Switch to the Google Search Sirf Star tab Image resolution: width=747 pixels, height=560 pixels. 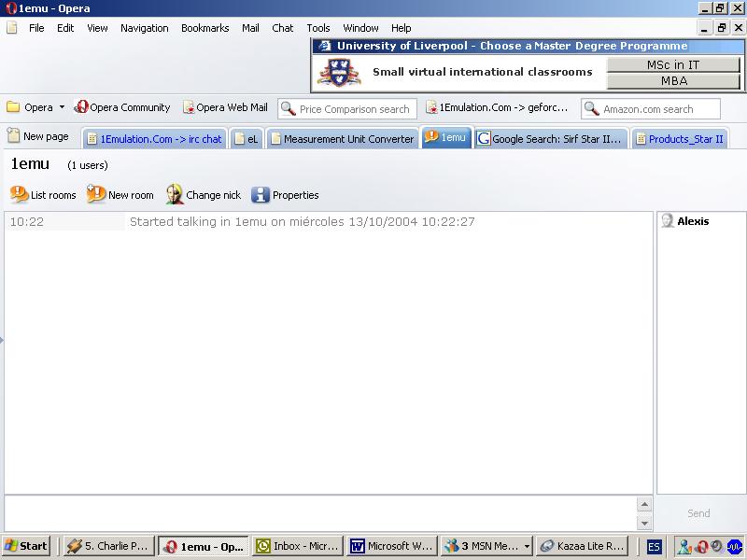click(551, 138)
